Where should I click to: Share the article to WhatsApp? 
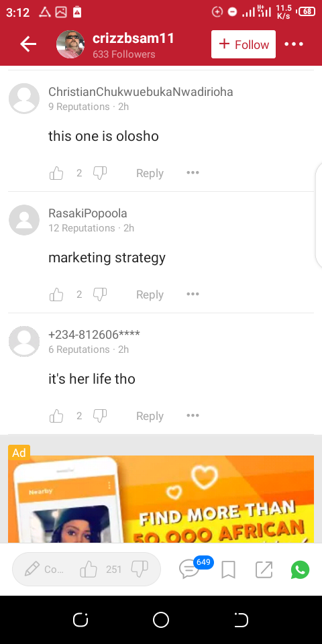point(301,570)
